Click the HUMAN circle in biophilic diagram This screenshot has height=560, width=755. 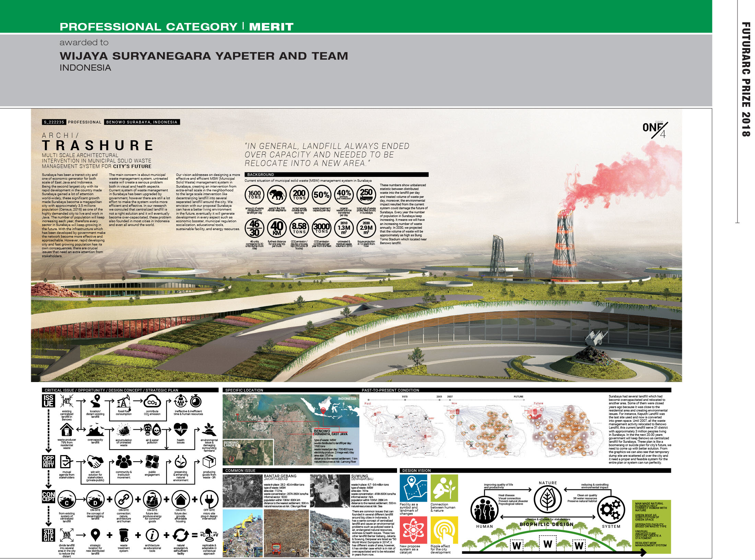pos(484,510)
